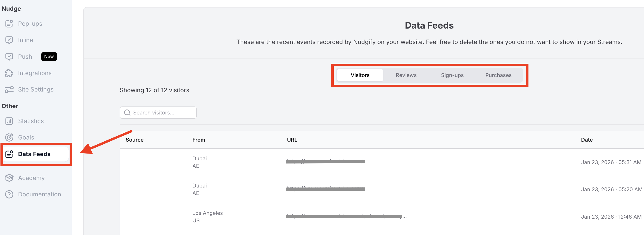
Task: Open the Los Angeles visitor URL
Action: (345, 216)
